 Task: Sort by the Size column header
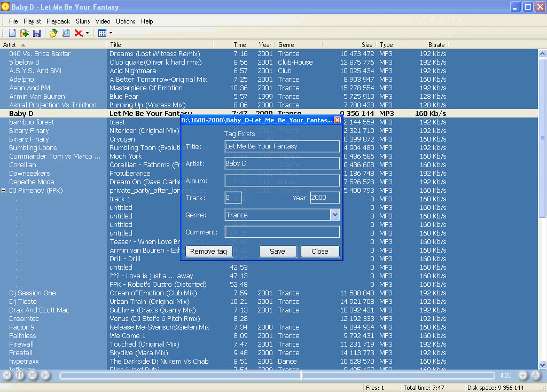pyautogui.click(x=349, y=45)
